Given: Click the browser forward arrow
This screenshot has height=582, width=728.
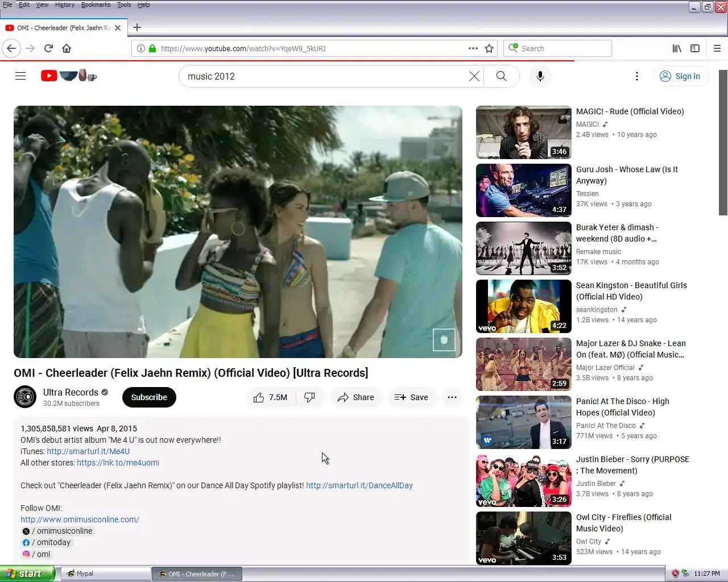Looking at the screenshot, I should coord(30,48).
